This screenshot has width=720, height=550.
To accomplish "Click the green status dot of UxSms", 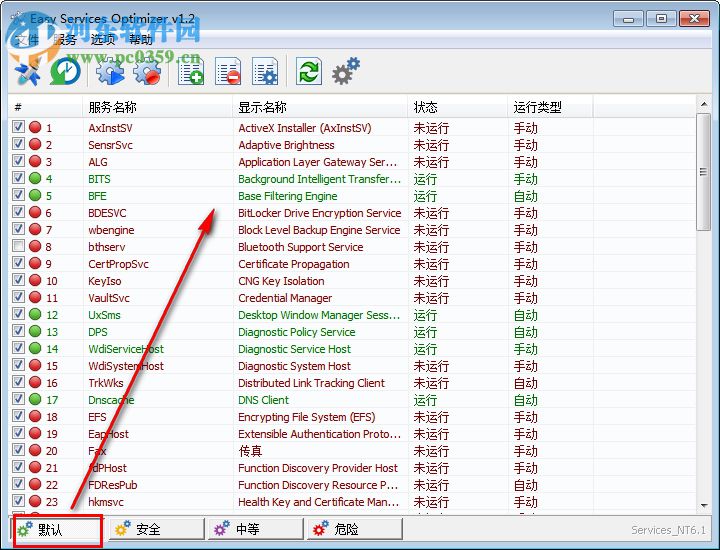I will 35,314.
